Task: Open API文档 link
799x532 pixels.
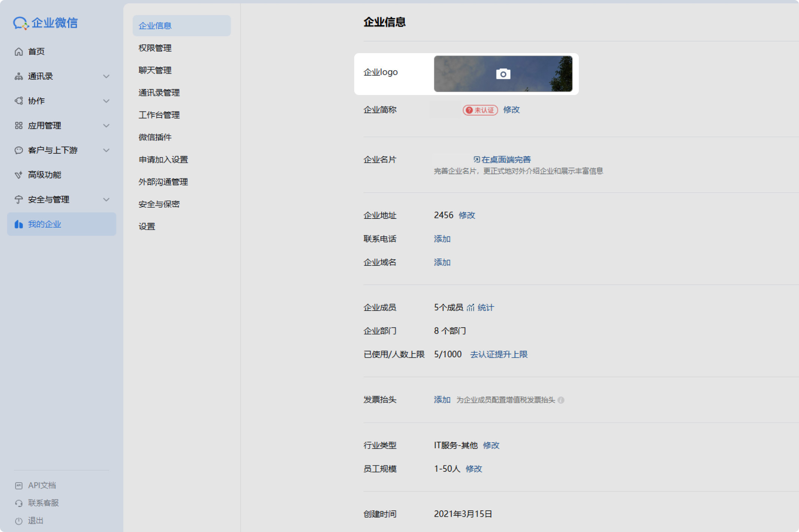Action: (x=42, y=486)
